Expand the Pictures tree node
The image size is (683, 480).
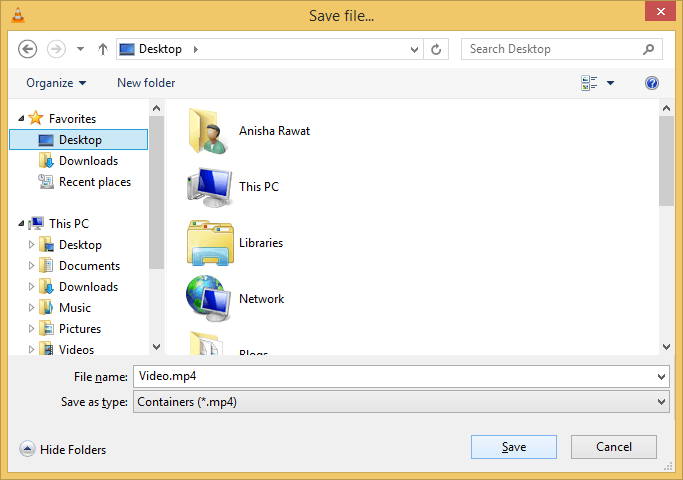[x=31, y=328]
